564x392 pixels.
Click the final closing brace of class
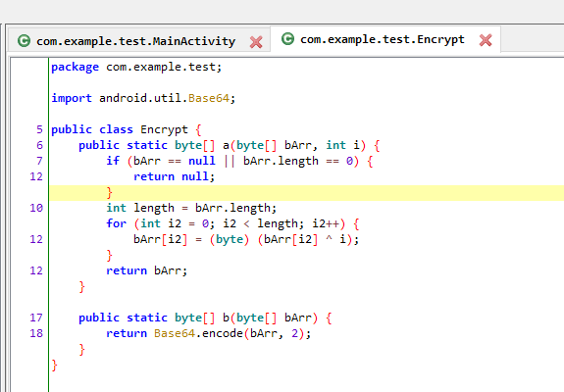coord(54,366)
